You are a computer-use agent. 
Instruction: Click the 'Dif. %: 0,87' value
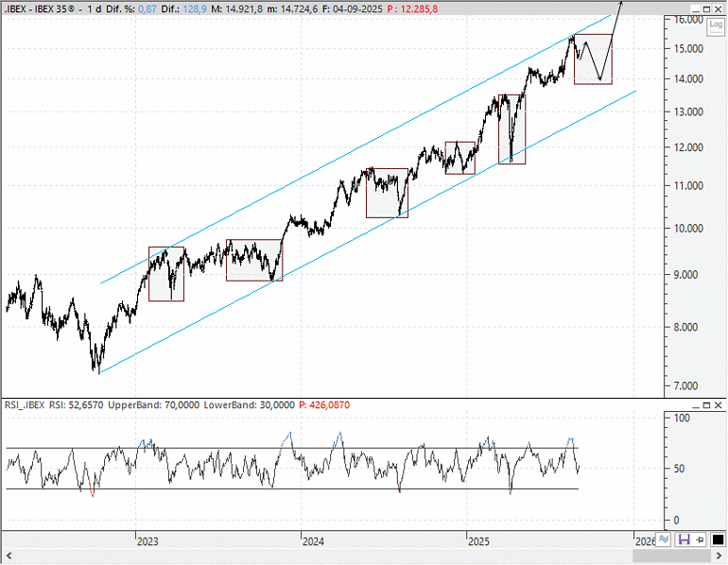tap(131, 9)
